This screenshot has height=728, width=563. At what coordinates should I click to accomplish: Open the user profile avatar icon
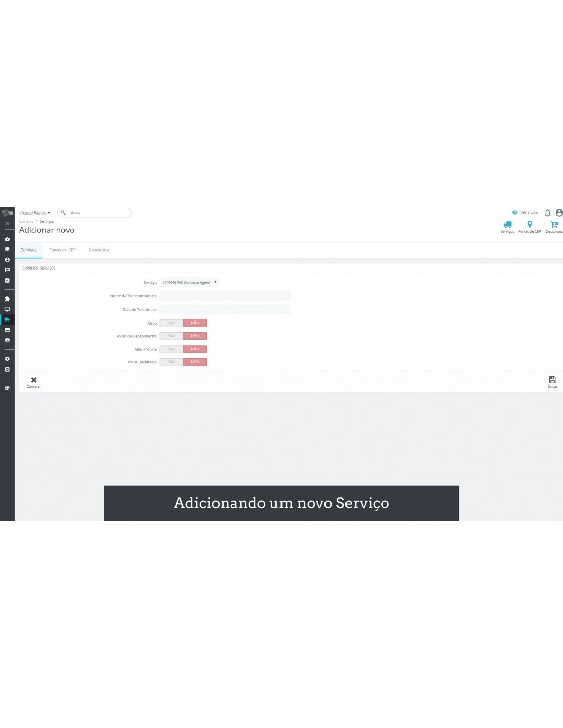(x=559, y=213)
